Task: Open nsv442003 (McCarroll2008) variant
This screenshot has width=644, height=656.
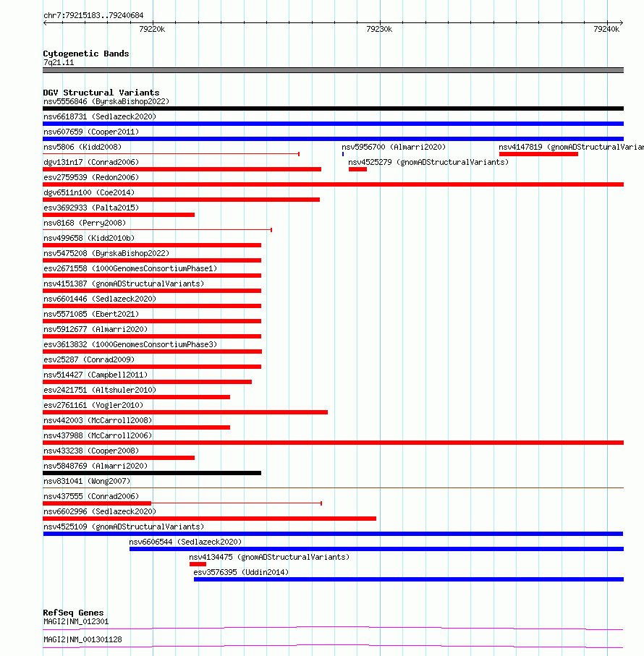Action: [98, 421]
